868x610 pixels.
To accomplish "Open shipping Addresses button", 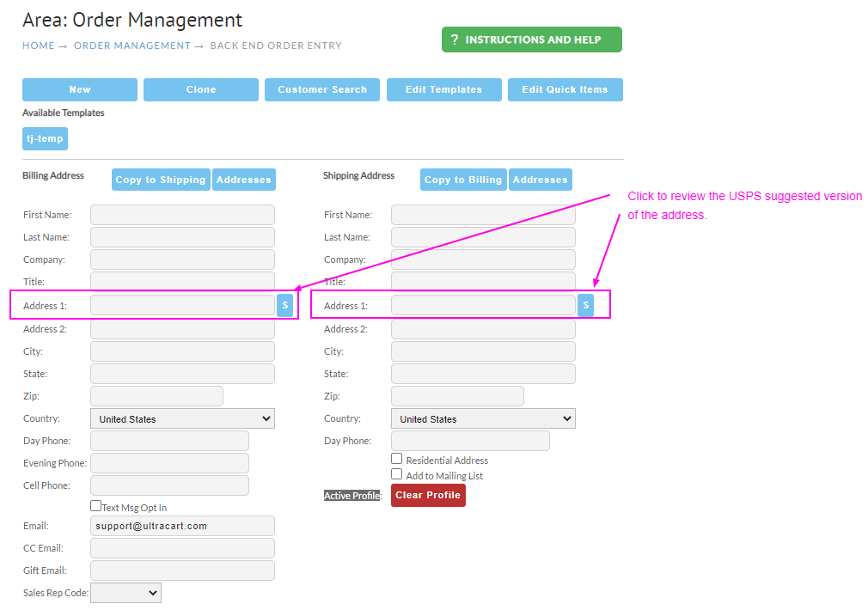I will (541, 180).
